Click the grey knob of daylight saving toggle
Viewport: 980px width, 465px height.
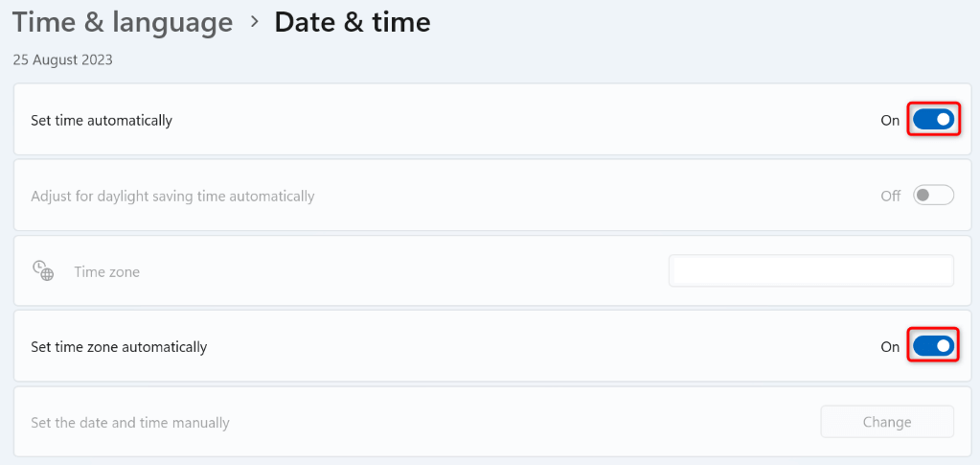923,196
